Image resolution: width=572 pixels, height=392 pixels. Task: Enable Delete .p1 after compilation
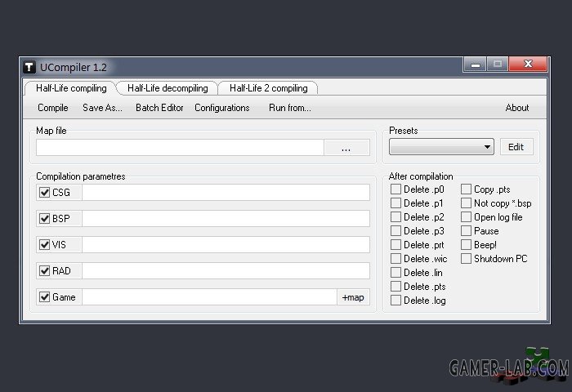(395, 203)
